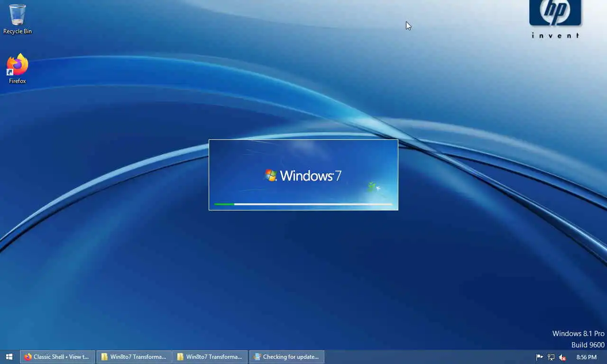The width and height of the screenshot is (607, 364).
Task: Click the Windows 7 splash progress bar
Action: [303, 204]
